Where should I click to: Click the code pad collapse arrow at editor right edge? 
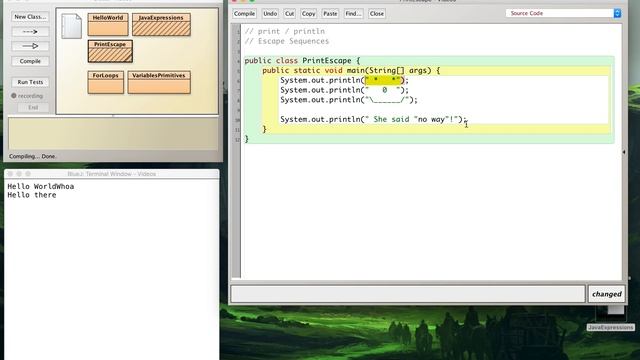(624, 152)
